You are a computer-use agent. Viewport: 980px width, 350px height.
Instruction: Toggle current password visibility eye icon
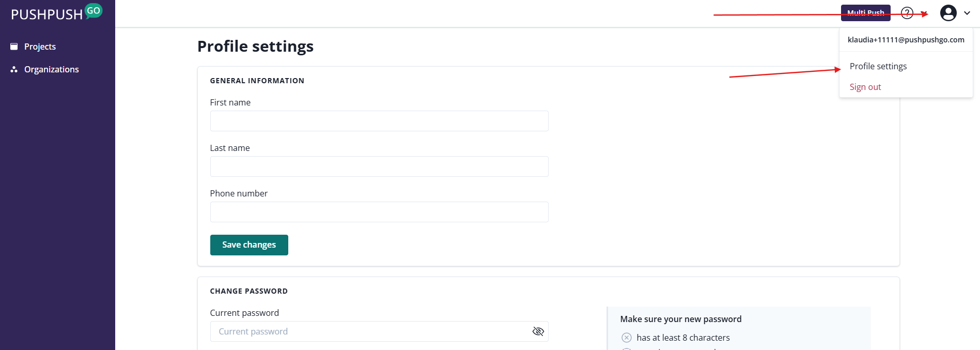(x=538, y=331)
